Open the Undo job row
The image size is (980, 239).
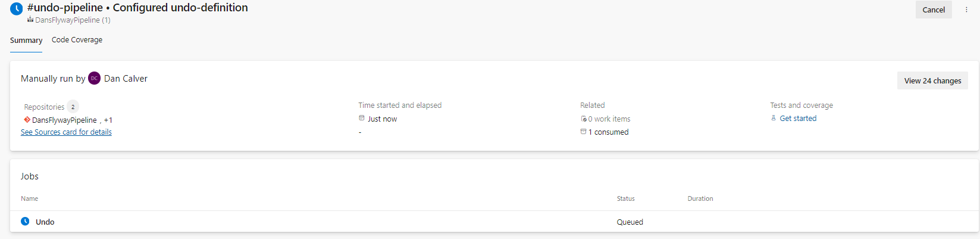pyautogui.click(x=494, y=222)
